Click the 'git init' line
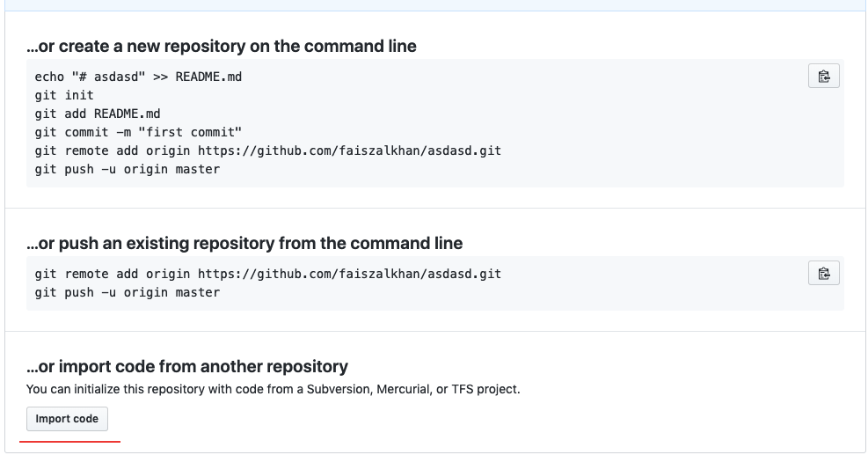Screen dimensions: 868x455 [x=64, y=95]
